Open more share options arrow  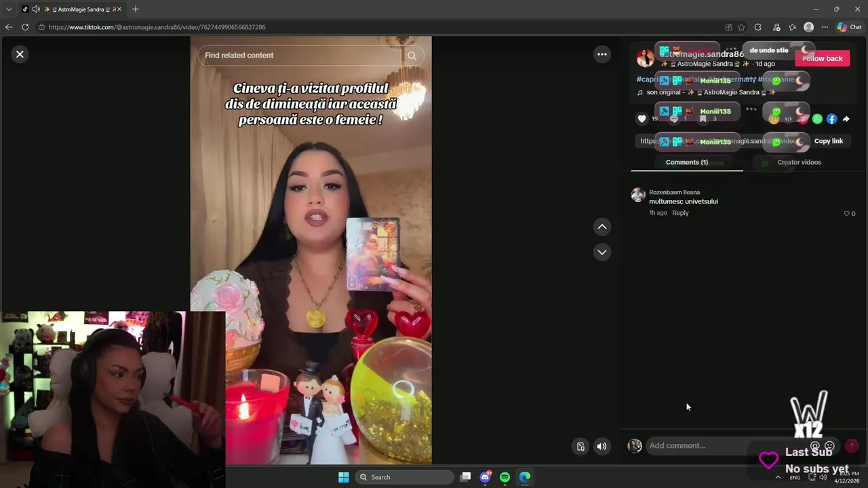[x=846, y=119]
